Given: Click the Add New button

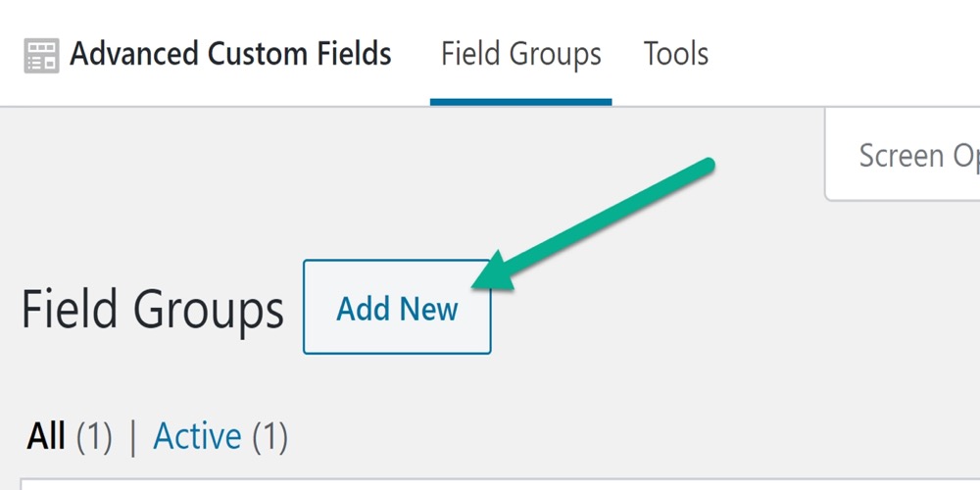Looking at the screenshot, I should coord(397,307).
